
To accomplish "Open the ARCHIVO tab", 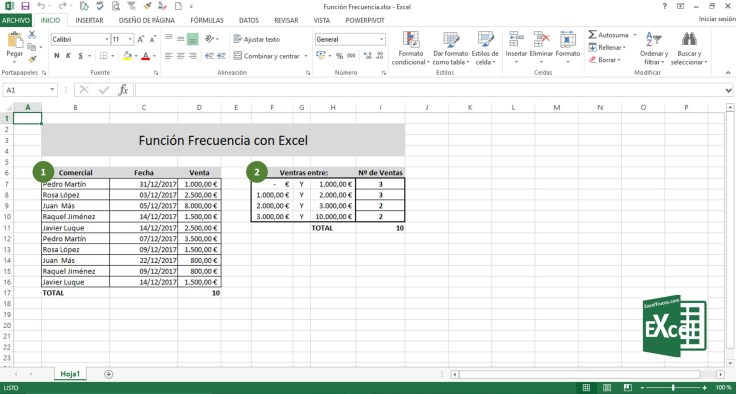I will click(x=16, y=20).
